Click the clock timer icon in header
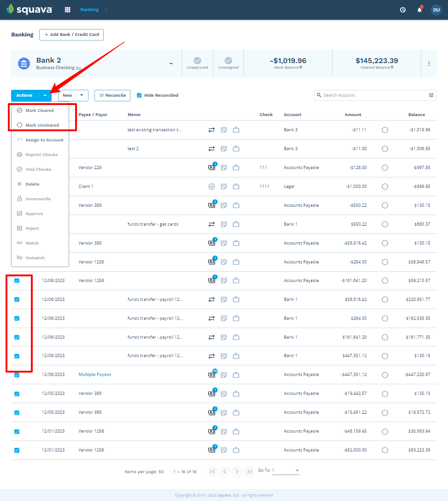 [x=403, y=10]
